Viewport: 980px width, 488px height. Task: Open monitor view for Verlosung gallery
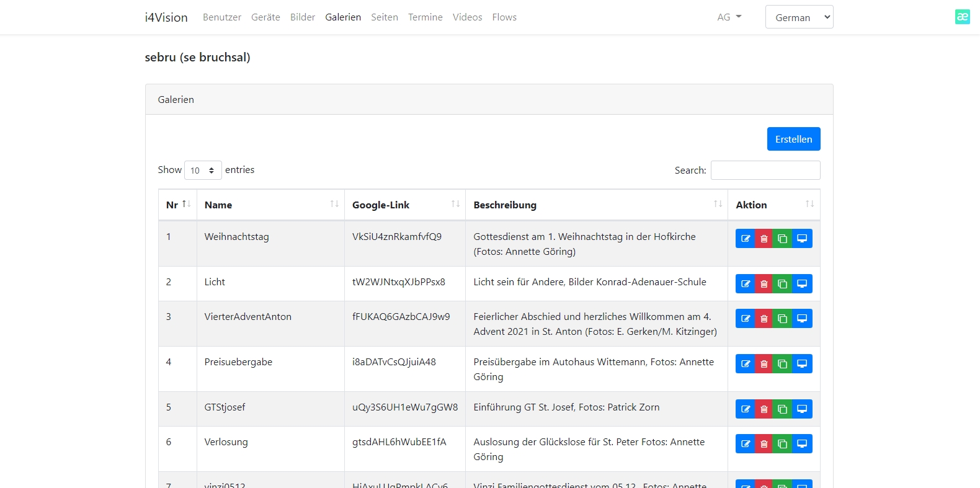(802, 444)
